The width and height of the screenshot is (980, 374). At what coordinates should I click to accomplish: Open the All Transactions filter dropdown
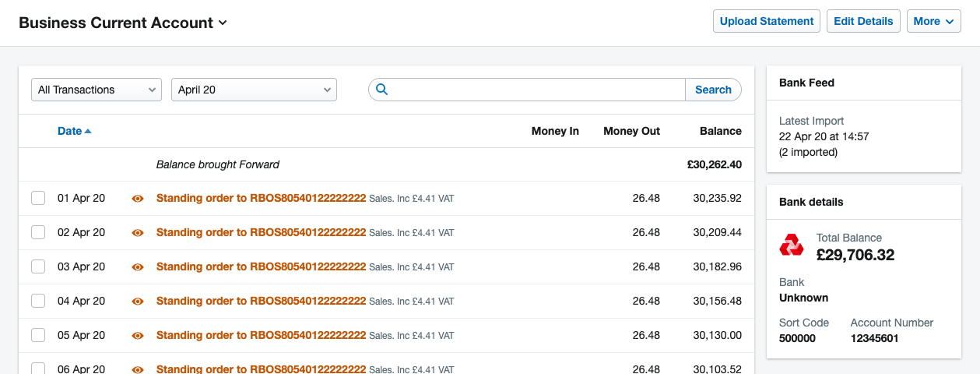[97, 90]
